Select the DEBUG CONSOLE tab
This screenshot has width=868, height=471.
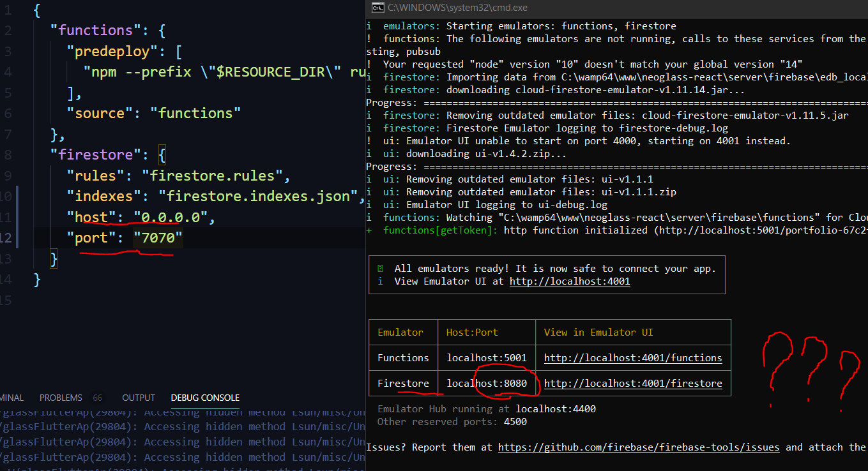pyautogui.click(x=204, y=397)
